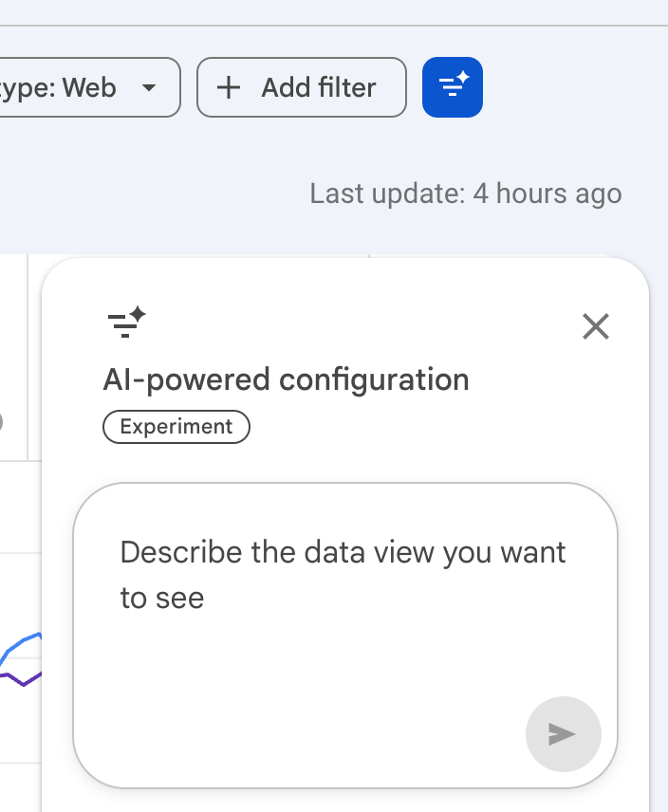Open the Add filter menu

click(x=301, y=87)
